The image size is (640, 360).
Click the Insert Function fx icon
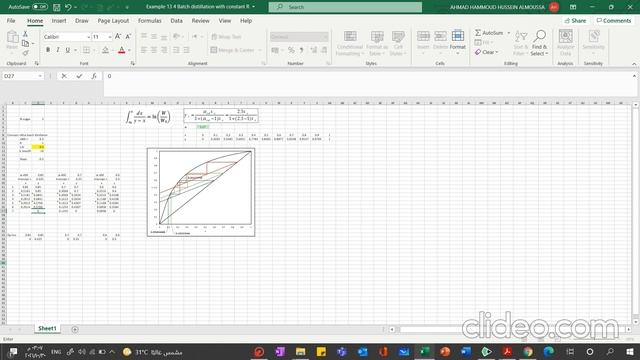coord(94,76)
